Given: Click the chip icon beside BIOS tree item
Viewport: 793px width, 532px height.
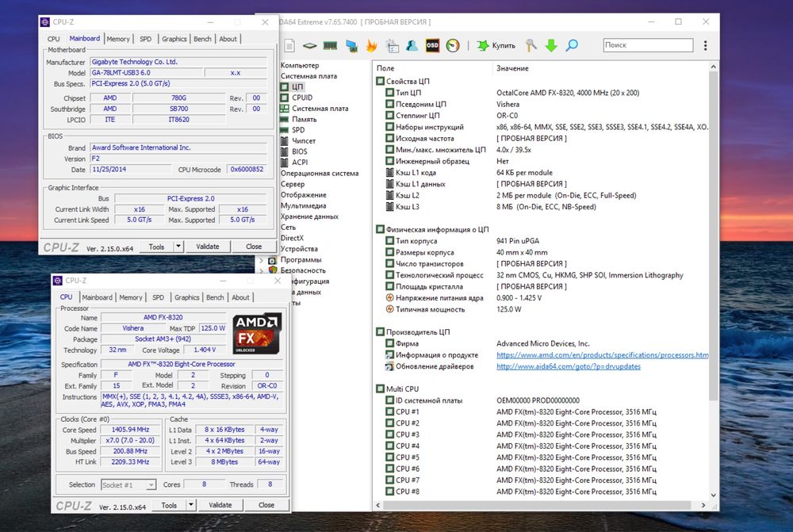Looking at the screenshot, I should pos(285,151).
